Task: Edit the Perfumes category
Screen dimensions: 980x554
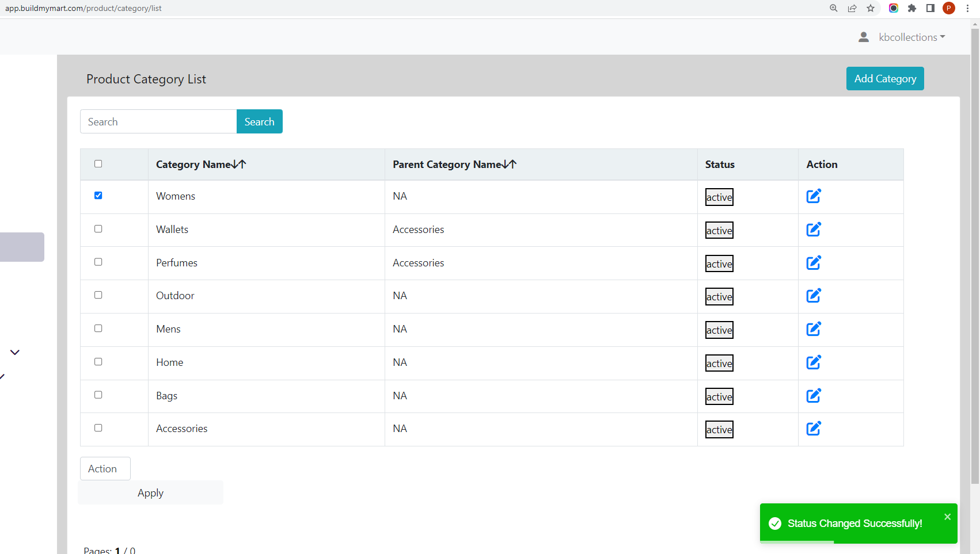Action: pyautogui.click(x=814, y=263)
